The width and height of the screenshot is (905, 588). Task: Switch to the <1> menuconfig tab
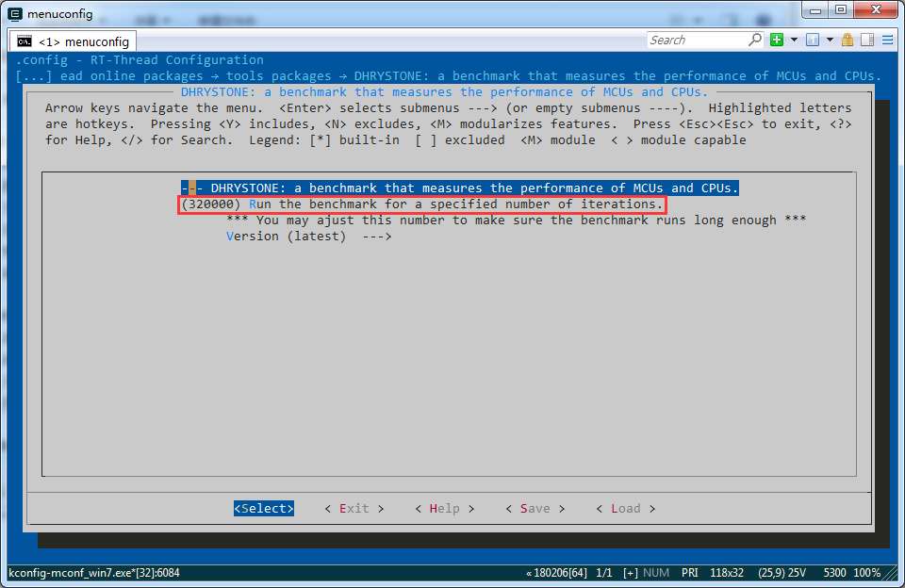[74, 41]
